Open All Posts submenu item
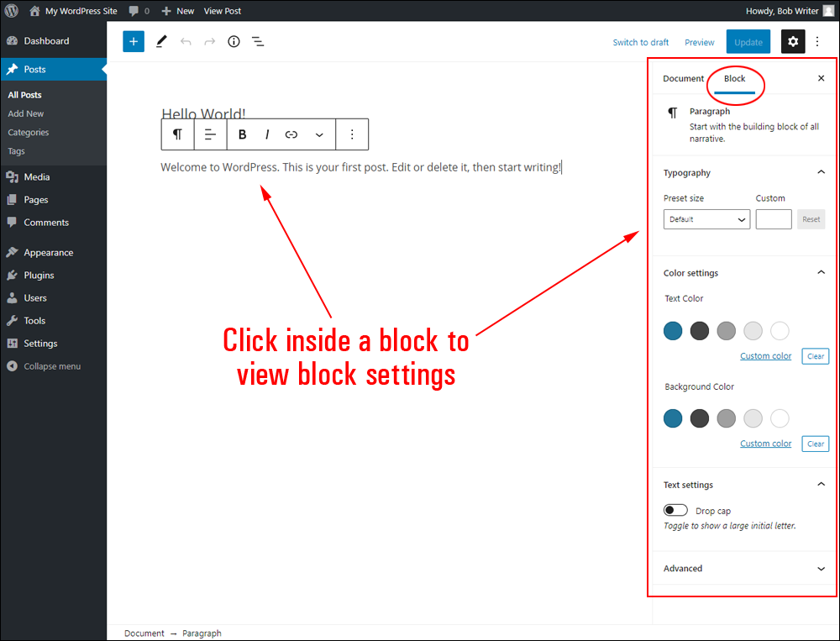The height and width of the screenshot is (641, 840). click(x=24, y=95)
